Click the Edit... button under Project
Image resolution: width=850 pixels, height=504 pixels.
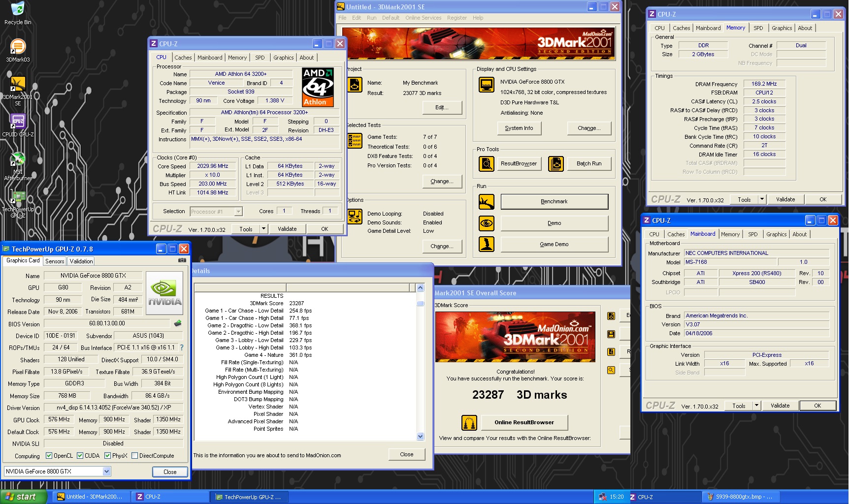442,107
